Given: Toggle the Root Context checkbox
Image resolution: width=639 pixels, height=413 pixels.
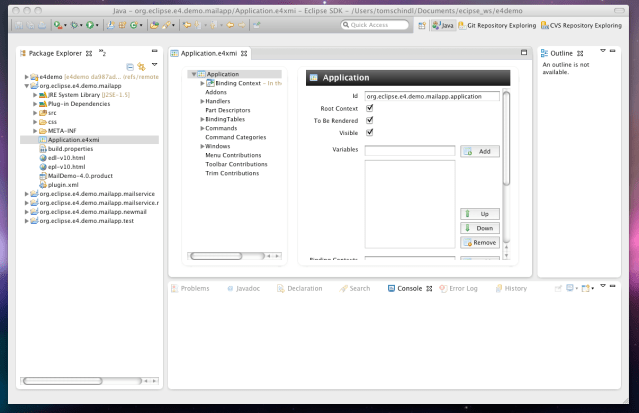Looking at the screenshot, I should click(370, 108).
